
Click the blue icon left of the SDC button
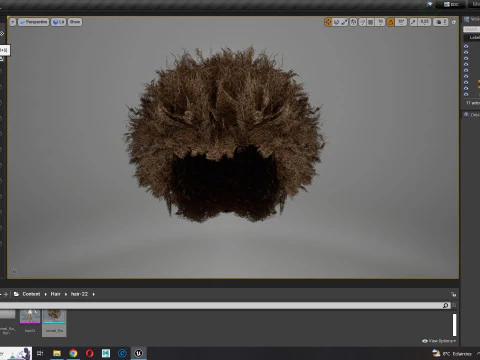point(430,4)
